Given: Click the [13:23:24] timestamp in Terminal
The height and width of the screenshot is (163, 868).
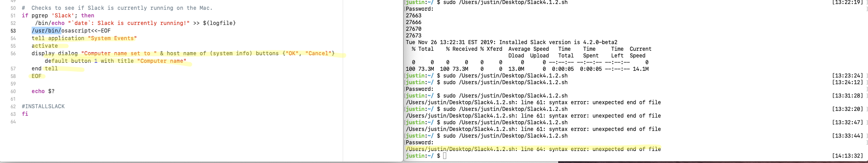Looking at the screenshot, I should [x=847, y=76].
